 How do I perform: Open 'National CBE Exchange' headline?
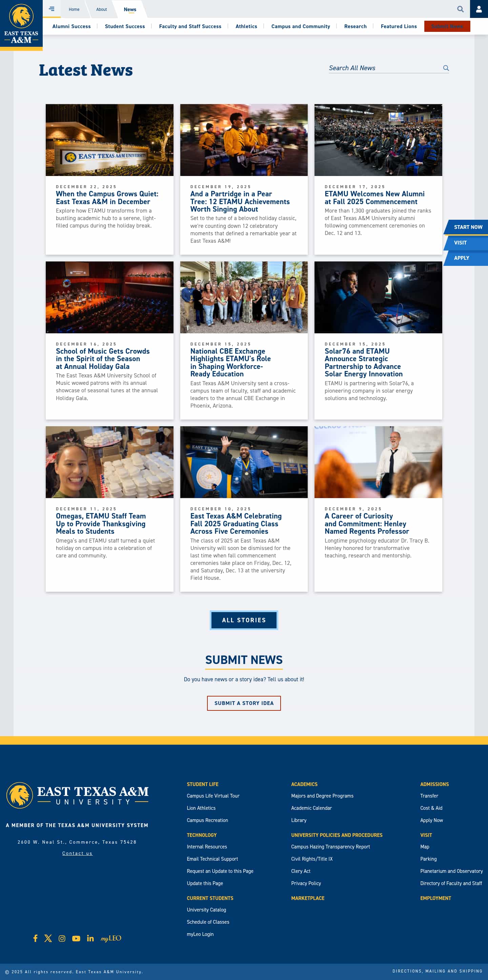pos(230,362)
